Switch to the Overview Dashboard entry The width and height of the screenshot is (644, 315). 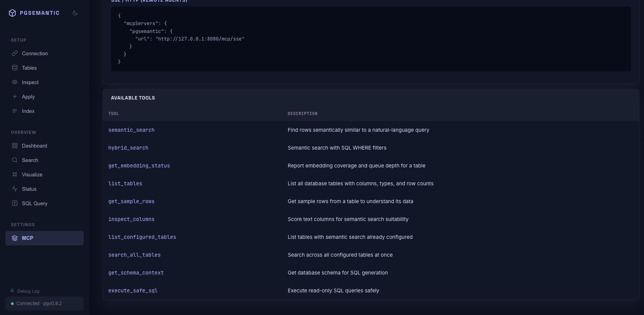coord(34,145)
